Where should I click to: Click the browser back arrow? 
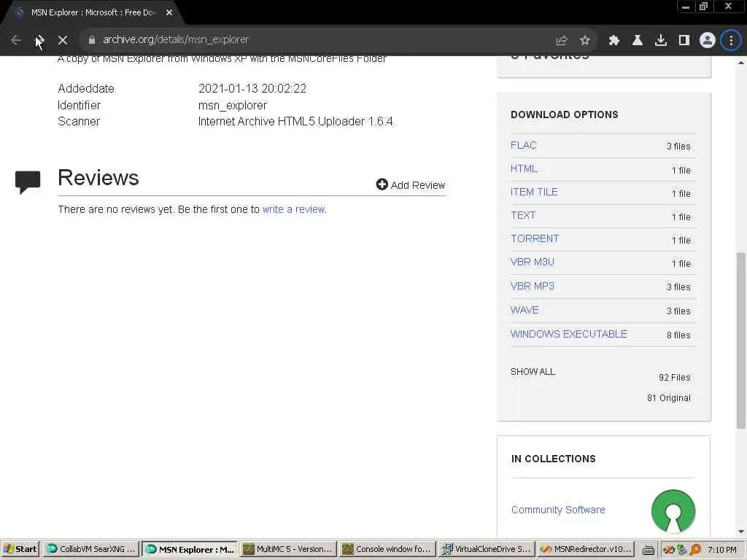[16, 40]
